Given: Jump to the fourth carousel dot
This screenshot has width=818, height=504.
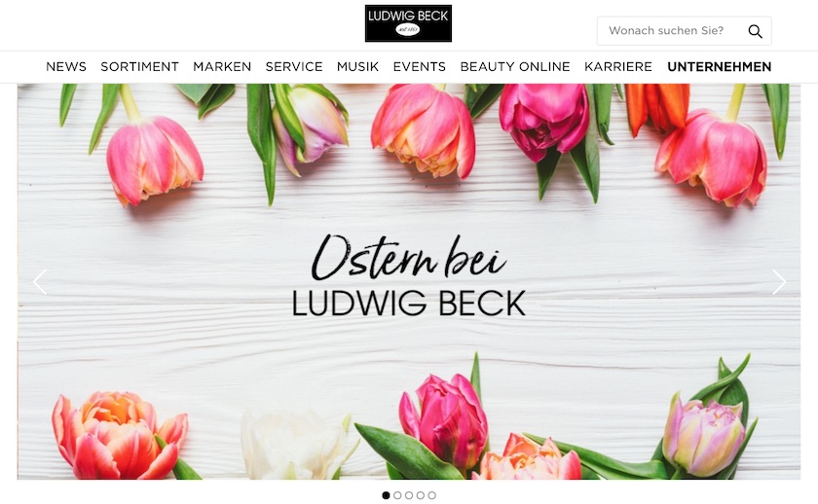Looking at the screenshot, I should coord(421,495).
